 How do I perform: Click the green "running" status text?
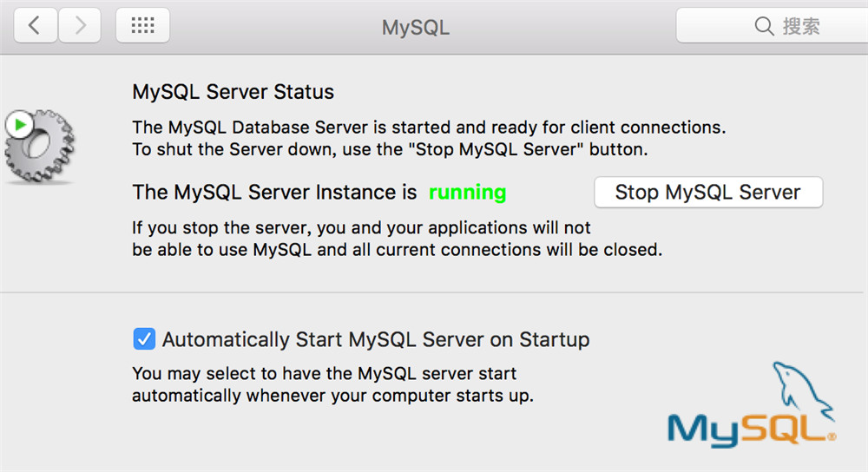[467, 193]
